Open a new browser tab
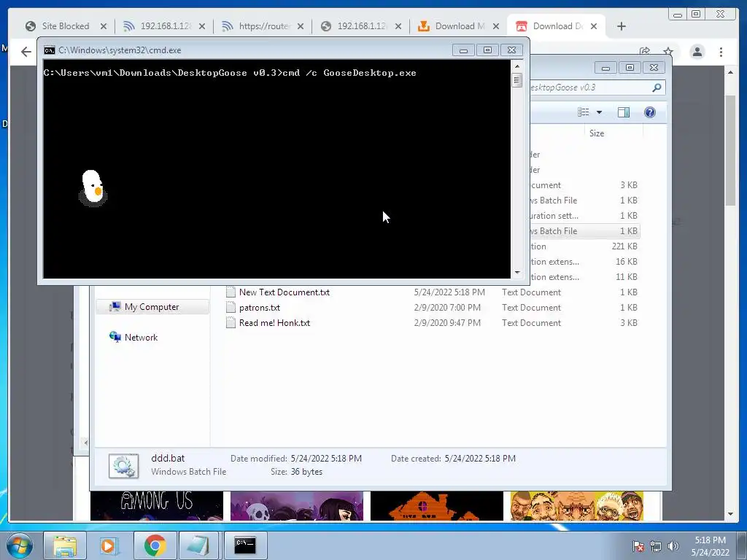The image size is (747, 560). [x=622, y=26]
